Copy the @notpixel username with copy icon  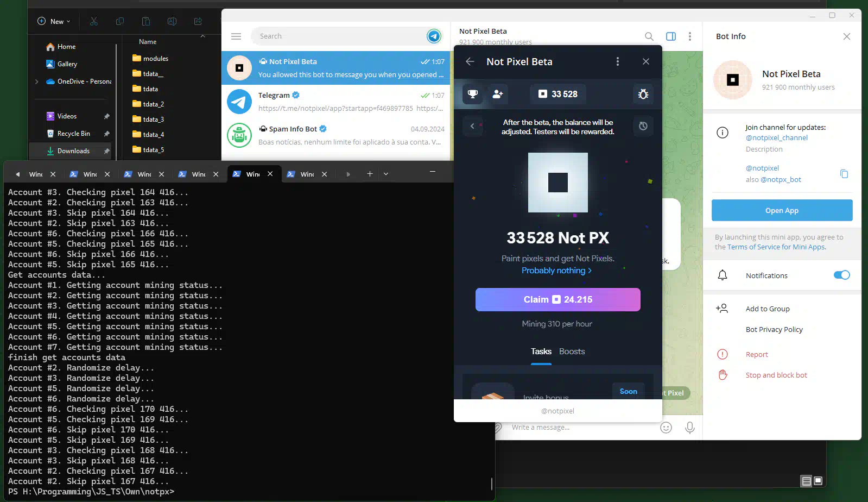click(x=844, y=174)
